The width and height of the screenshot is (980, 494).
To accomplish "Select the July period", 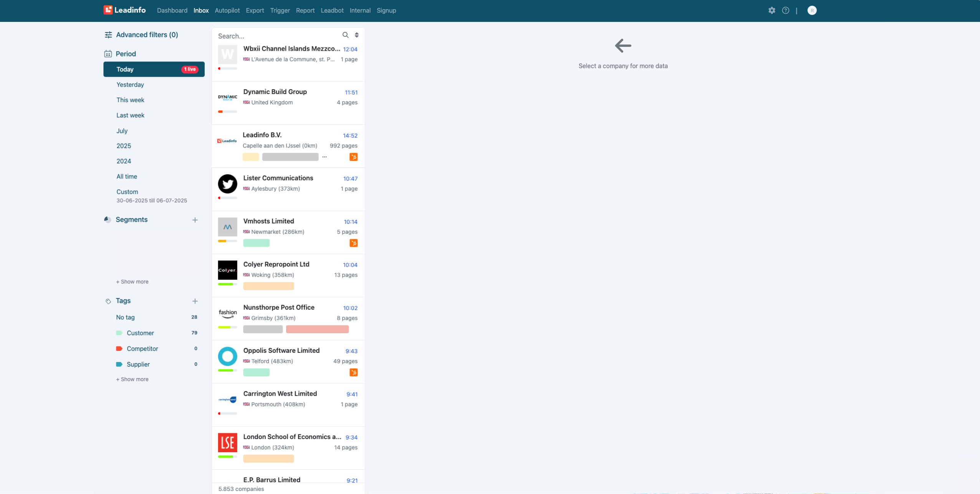I will point(122,131).
